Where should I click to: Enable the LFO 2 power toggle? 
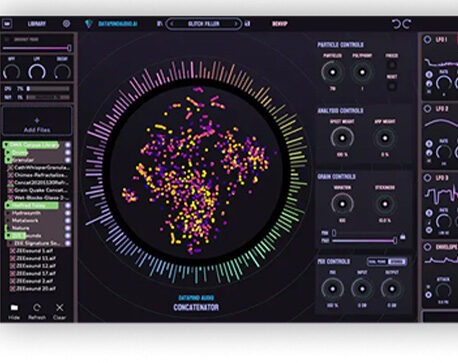pos(427,109)
